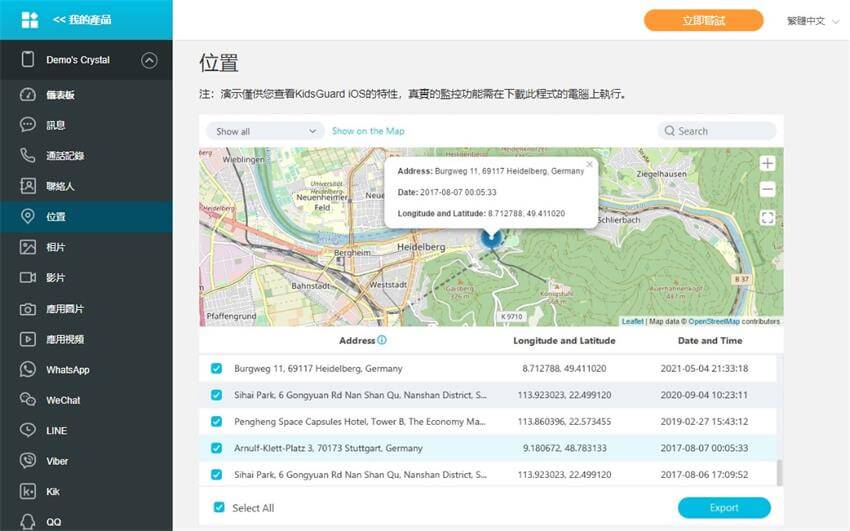The image size is (850, 531).
Task: Click the QQ penguin icon
Action: 28,522
